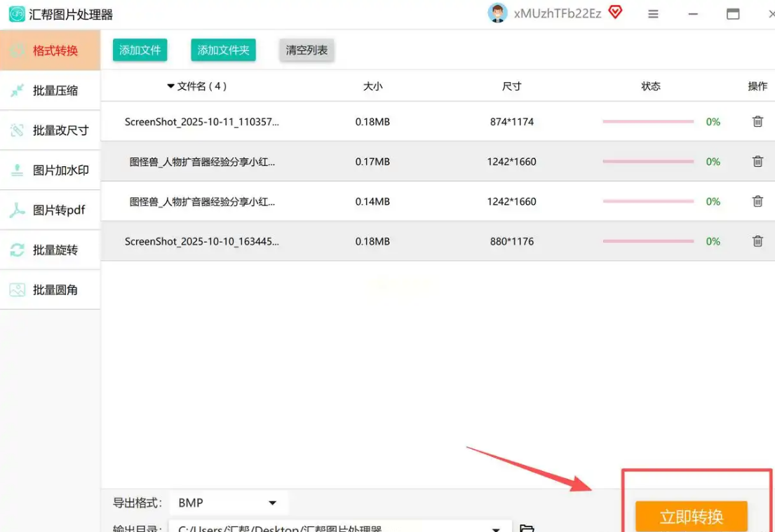Minimize the window
The image size is (775, 532).
click(693, 14)
